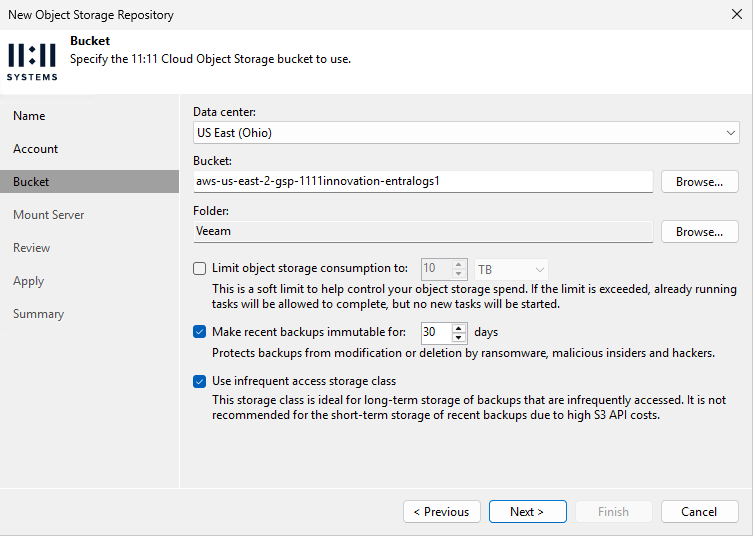
Task: Click the Previous button
Action: point(442,512)
